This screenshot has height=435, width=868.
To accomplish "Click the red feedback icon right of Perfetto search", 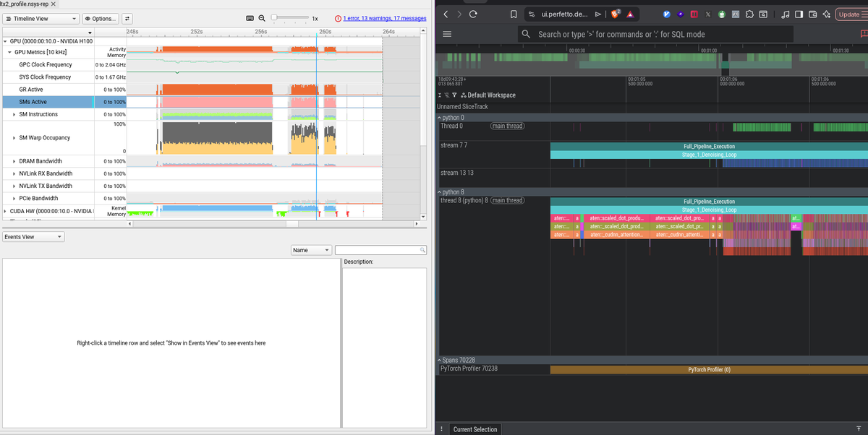I will pos(864,34).
